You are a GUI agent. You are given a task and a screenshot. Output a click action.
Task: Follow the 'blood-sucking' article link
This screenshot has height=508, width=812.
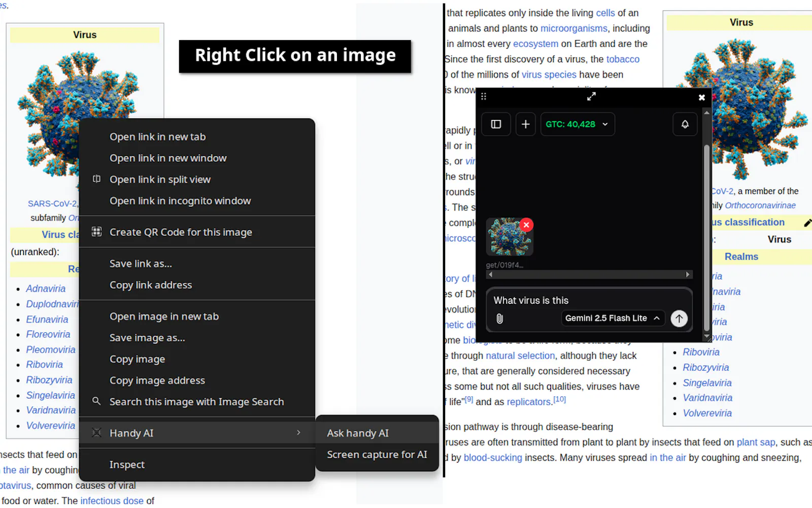tap(493, 458)
